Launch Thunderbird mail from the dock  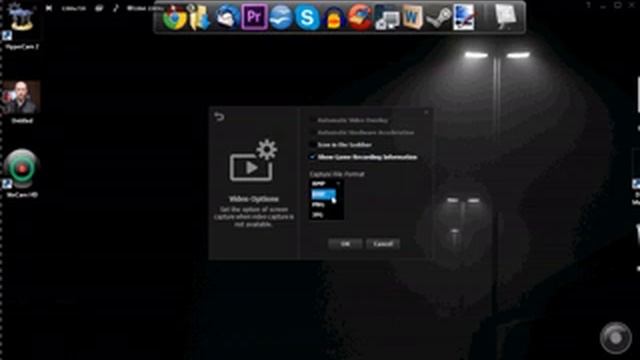(x=227, y=17)
